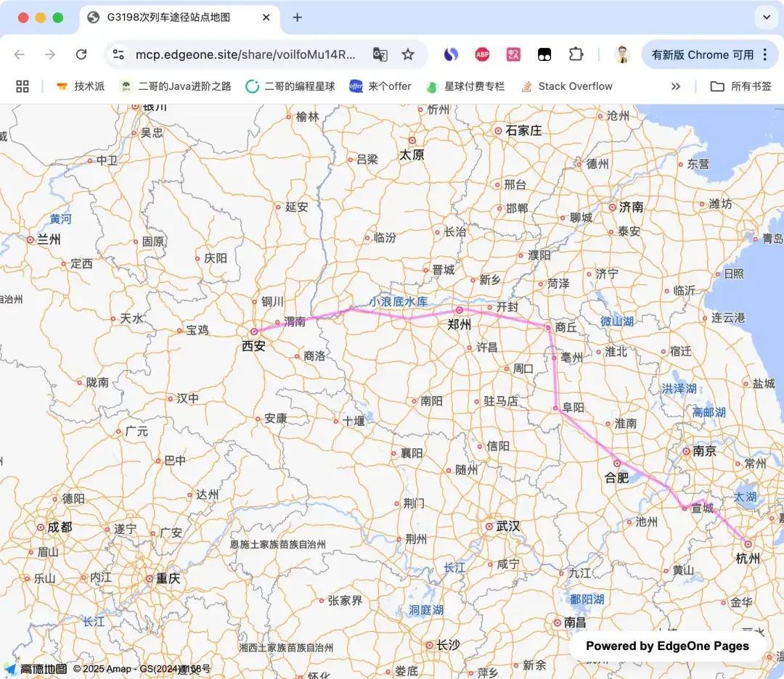The image size is (784, 679).
Task: Click the new Chrome version available button
Action: (x=703, y=54)
